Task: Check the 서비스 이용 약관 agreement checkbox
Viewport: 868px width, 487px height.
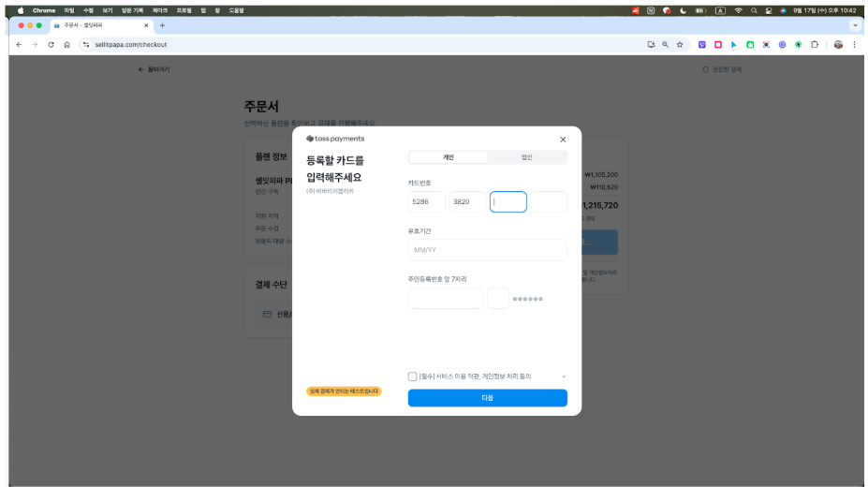Action: tap(412, 376)
